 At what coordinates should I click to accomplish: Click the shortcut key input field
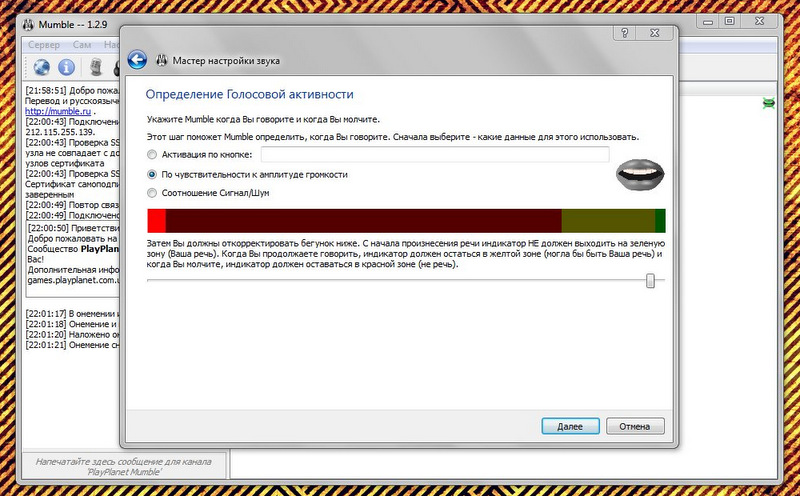tap(435, 154)
